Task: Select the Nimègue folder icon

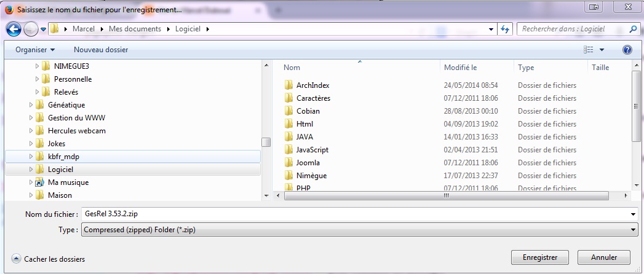Action: pyautogui.click(x=288, y=176)
